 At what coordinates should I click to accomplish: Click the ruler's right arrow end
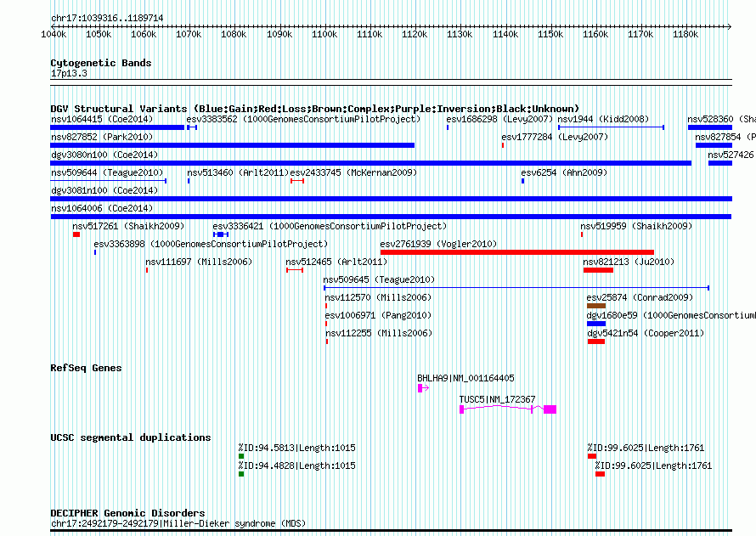tap(730, 27)
